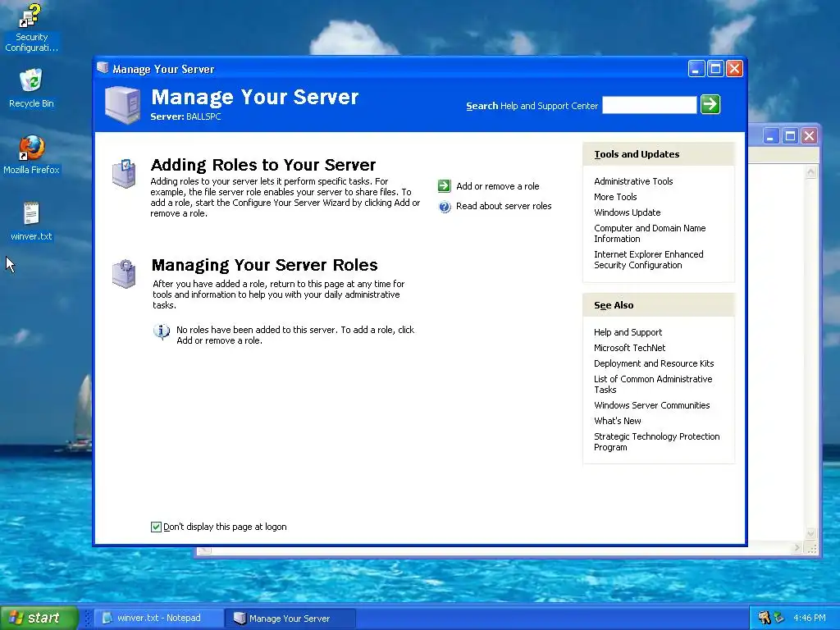840x630 pixels.
Task: Click Notepad vertical scrollbar up arrow
Action: click(x=810, y=172)
